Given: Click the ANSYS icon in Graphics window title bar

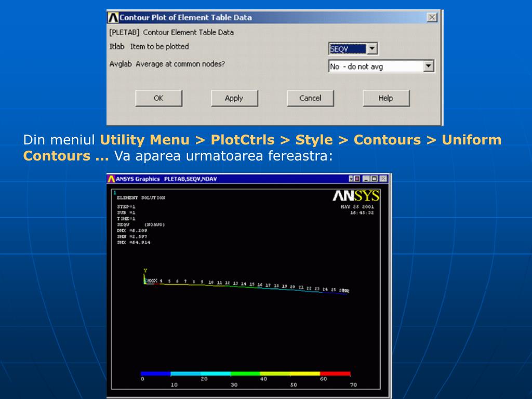Looking at the screenshot, I should point(111,179).
